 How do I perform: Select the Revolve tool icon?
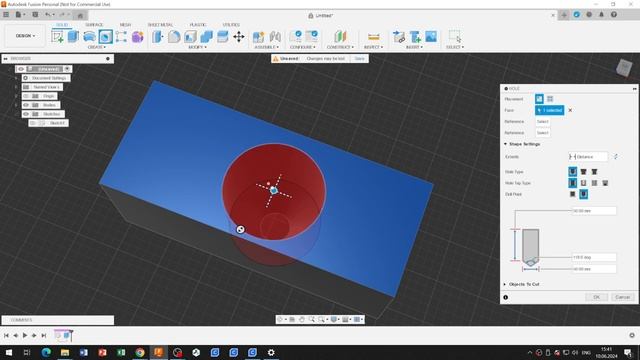point(89,37)
